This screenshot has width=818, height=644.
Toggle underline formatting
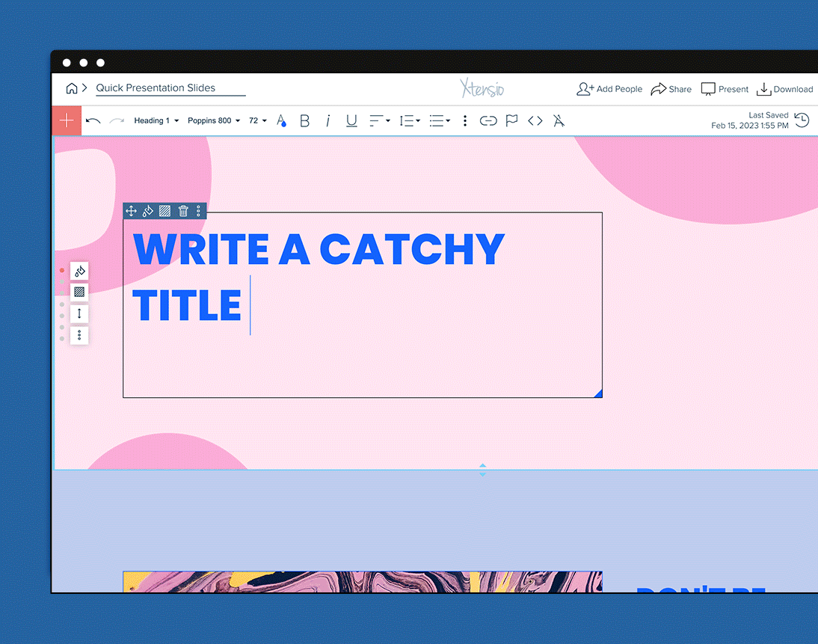pos(351,121)
